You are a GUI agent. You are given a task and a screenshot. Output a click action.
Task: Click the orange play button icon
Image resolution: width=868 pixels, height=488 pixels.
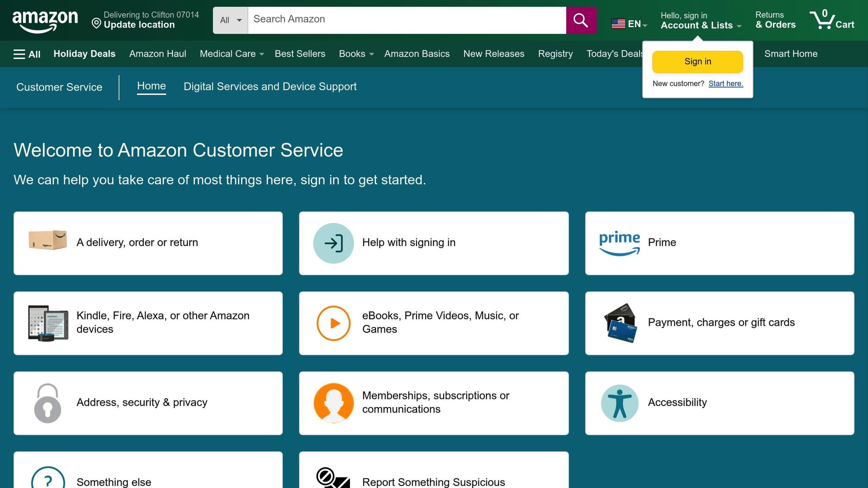pyautogui.click(x=333, y=323)
